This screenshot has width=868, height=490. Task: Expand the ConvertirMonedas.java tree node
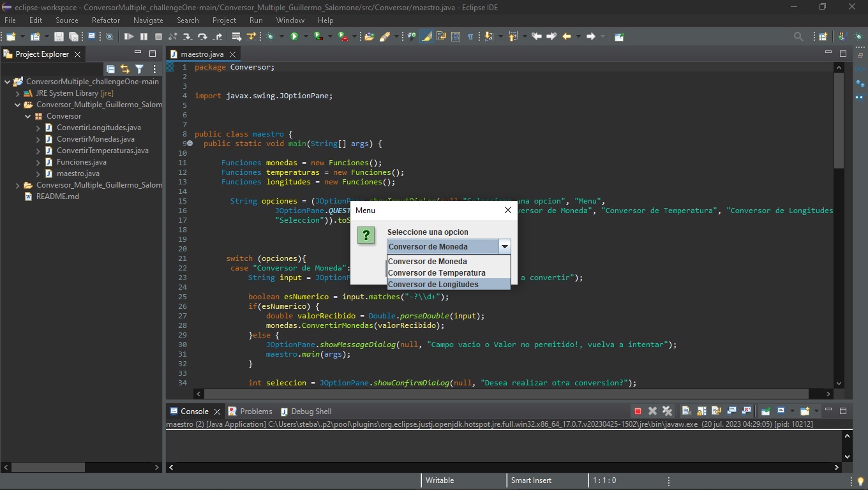click(x=38, y=139)
